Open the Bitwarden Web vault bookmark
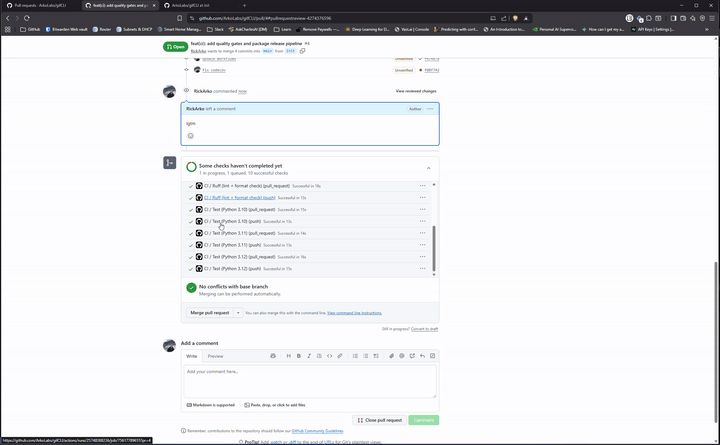The height and width of the screenshot is (445, 720). (66, 29)
